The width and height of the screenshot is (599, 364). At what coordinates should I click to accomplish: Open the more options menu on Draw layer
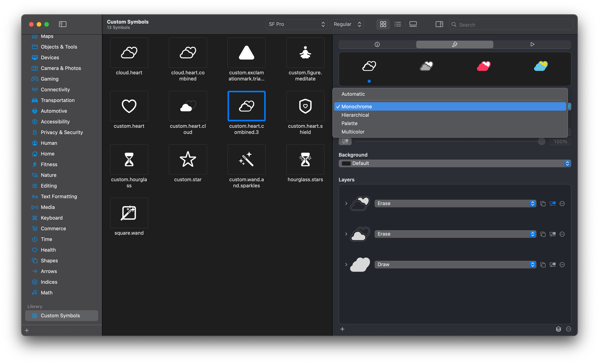click(562, 264)
